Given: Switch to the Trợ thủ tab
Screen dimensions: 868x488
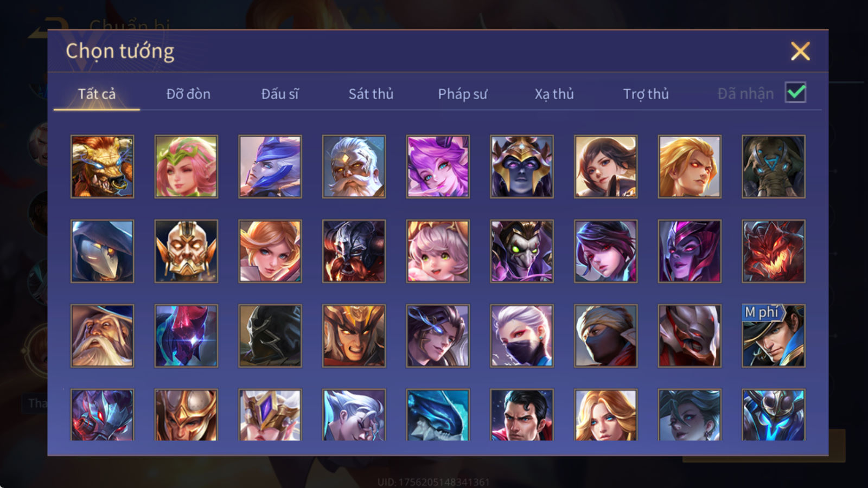Looking at the screenshot, I should [x=646, y=94].
